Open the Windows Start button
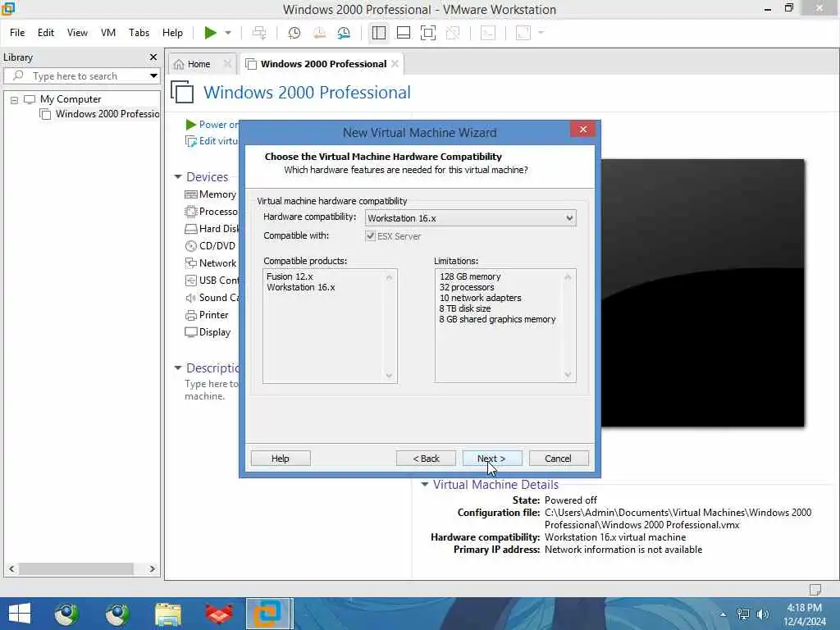 (20, 614)
